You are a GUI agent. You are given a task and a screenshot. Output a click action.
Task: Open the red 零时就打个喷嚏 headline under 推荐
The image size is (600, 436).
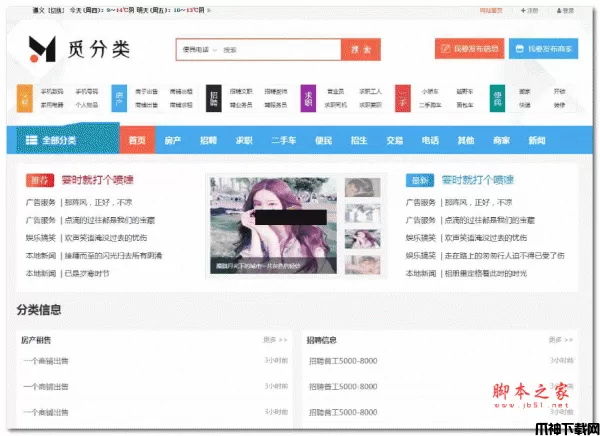click(x=97, y=180)
